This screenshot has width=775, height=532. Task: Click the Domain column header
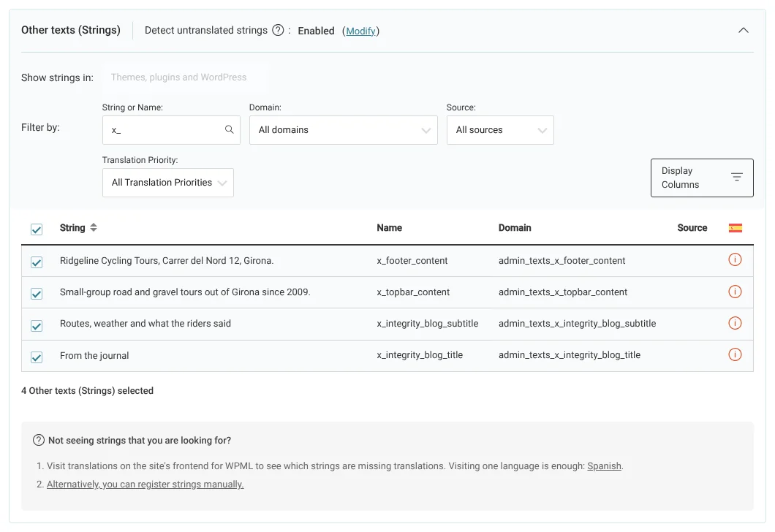click(x=515, y=228)
